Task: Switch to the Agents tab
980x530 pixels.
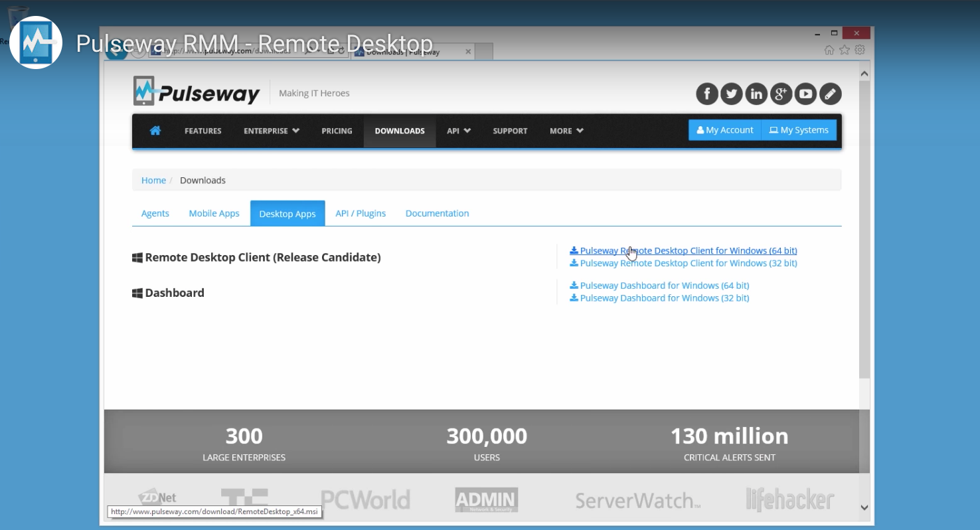Action: click(x=155, y=213)
